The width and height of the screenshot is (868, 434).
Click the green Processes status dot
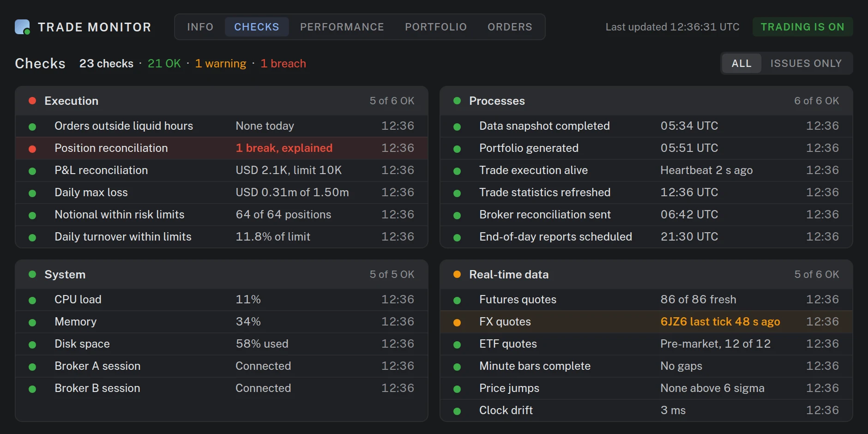coord(457,101)
